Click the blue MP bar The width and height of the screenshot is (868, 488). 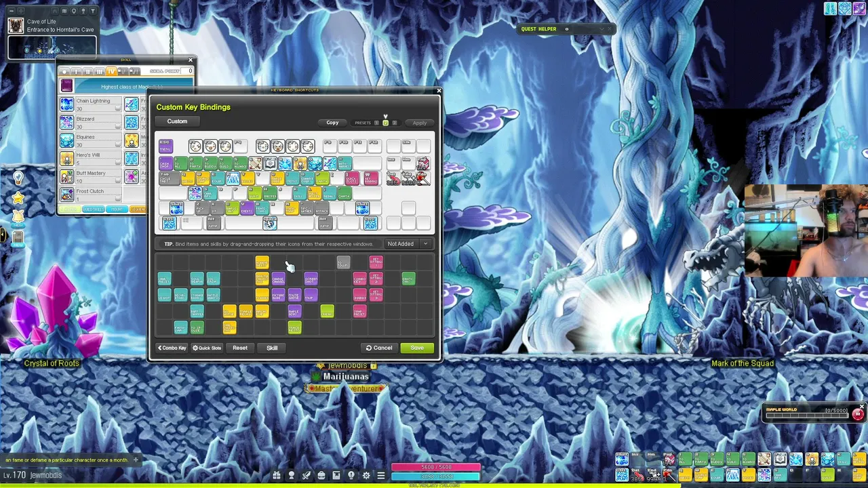point(436,476)
